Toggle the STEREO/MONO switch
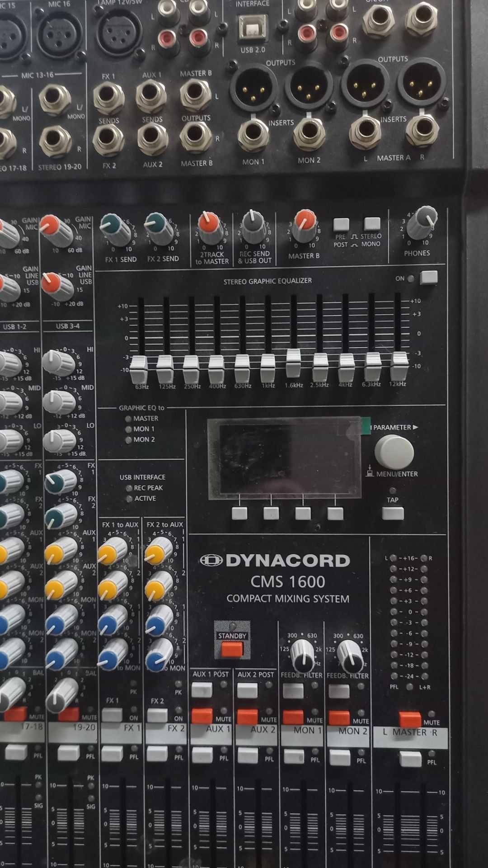This screenshot has width=488, height=868. pyautogui.click(x=372, y=224)
